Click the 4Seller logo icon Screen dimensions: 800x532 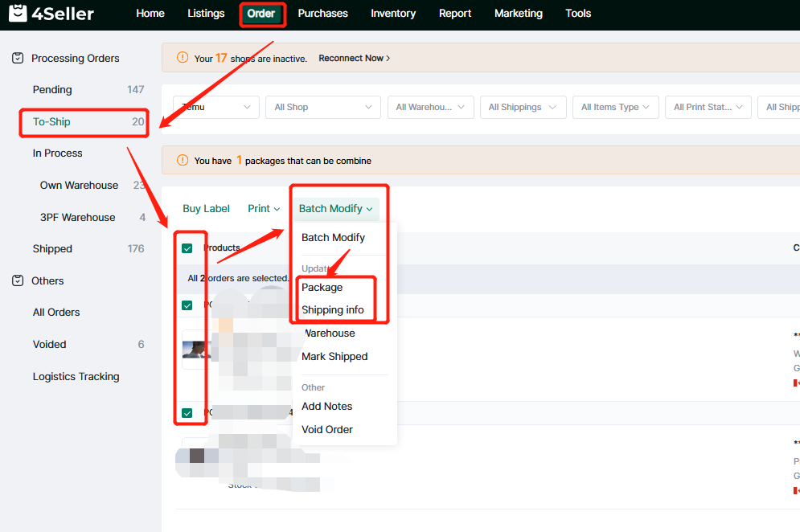pos(17,14)
